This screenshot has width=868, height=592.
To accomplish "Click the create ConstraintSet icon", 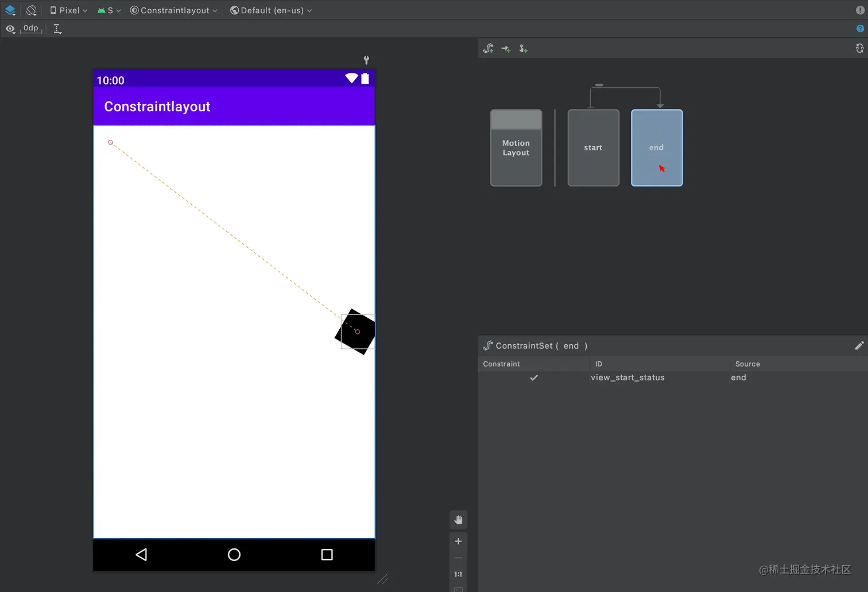I will tap(489, 49).
